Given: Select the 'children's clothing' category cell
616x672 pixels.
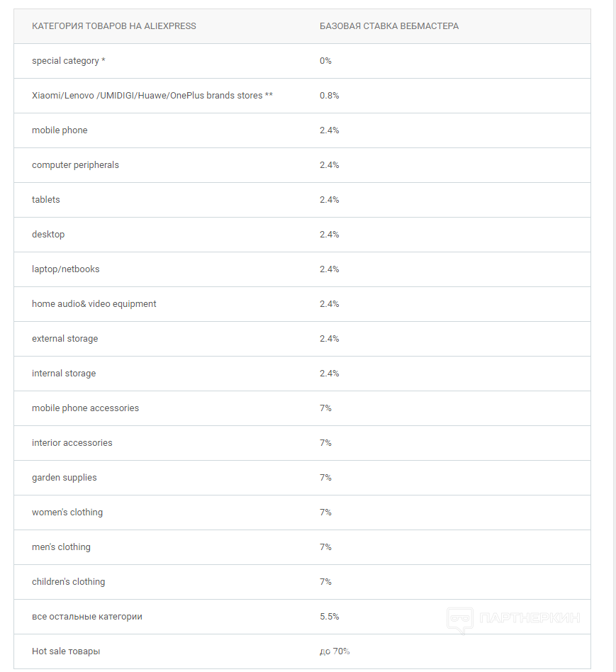Looking at the screenshot, I should pyautogui.click(x=68, y=582).
